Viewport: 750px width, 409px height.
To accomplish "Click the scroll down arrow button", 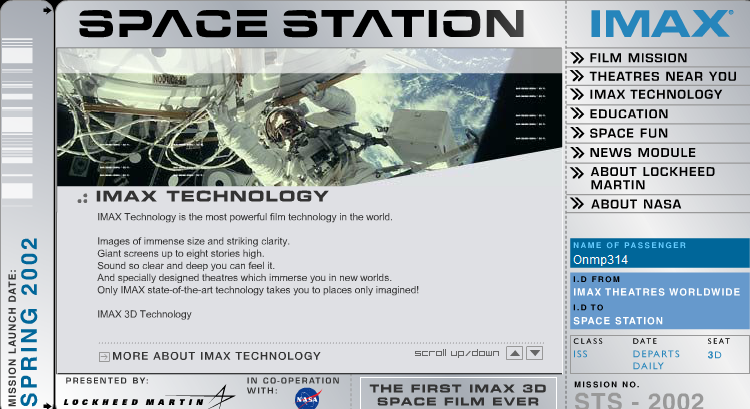I will coord(535,354).
